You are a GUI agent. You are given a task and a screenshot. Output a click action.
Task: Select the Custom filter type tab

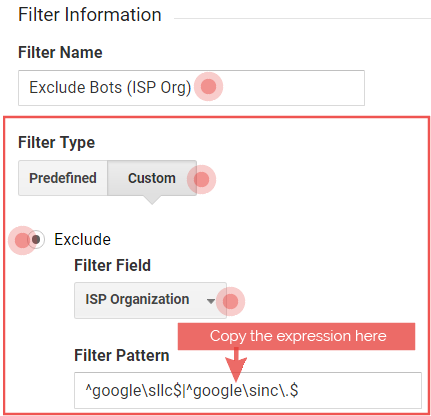pos(152,178)
